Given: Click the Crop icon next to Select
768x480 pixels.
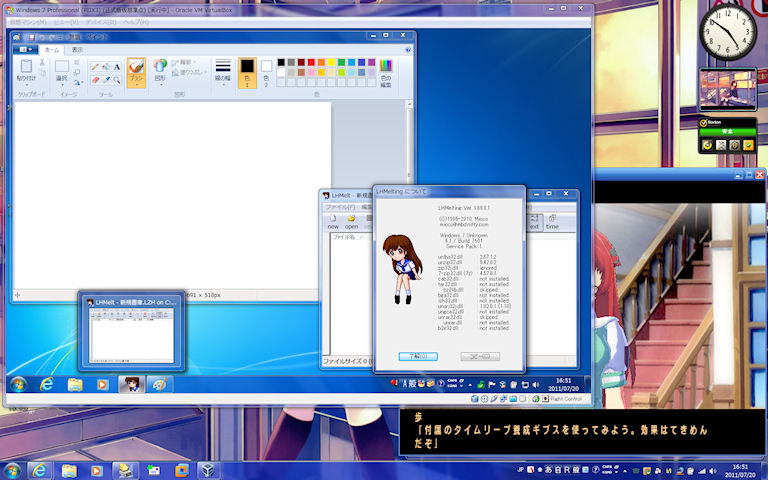Looking at the screenshot, I should pos(77,62).
